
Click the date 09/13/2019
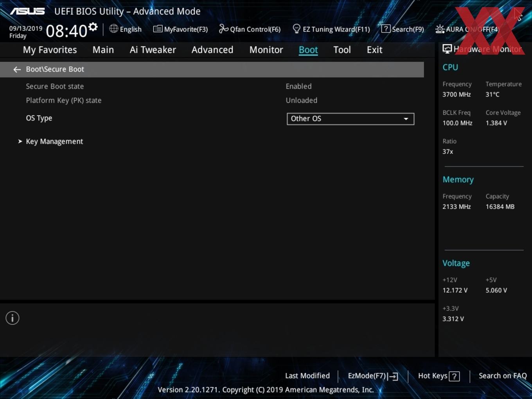pos(26,29)
